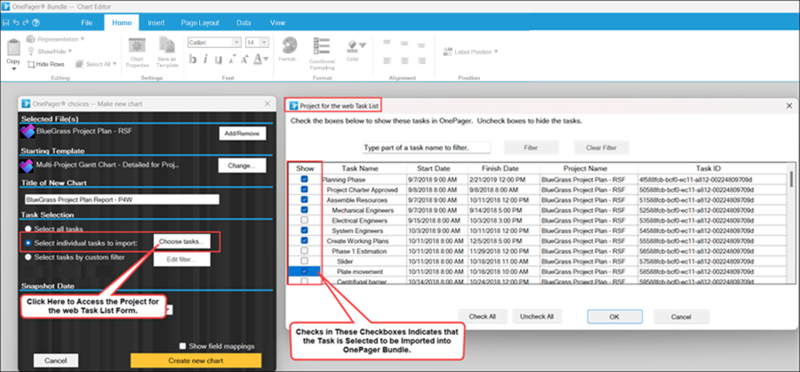Image resolution: width=800 pixels, height=372 pixels.
Task: Expand the Show/Hide dropdown
Action: (70, 52)
